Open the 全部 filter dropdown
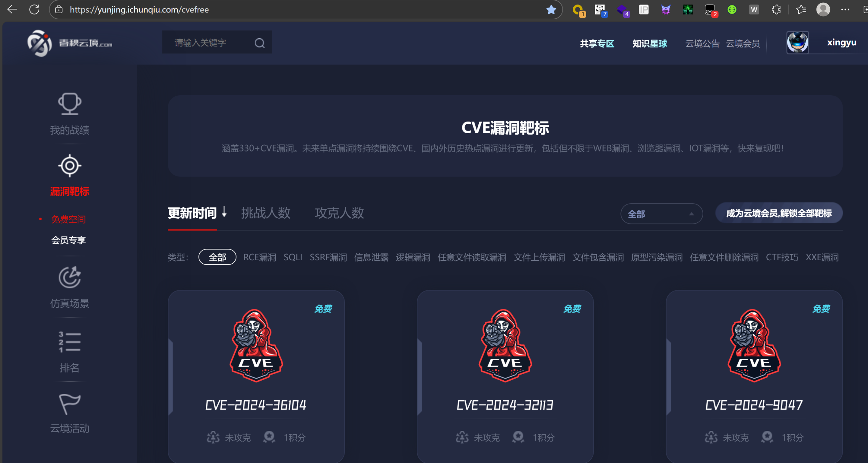 click(661, 214)
